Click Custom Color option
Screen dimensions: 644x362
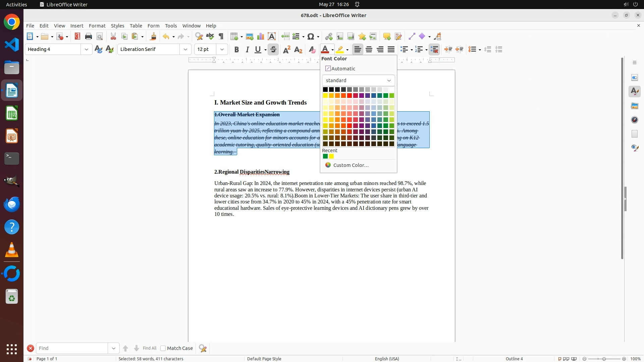click(x=351, y=165)
